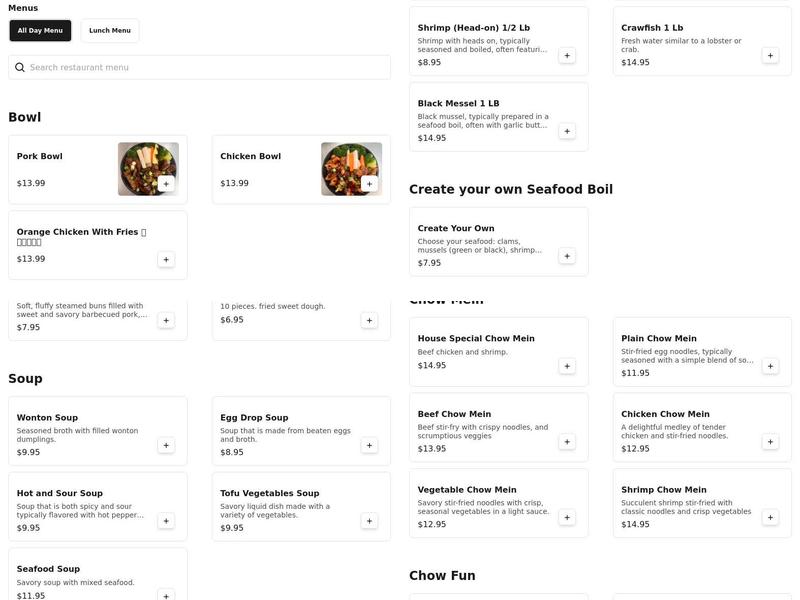Add Crawfish 1 Lb with plus icon
This screenshot has height=600, width=800.
tap(770, 54)
